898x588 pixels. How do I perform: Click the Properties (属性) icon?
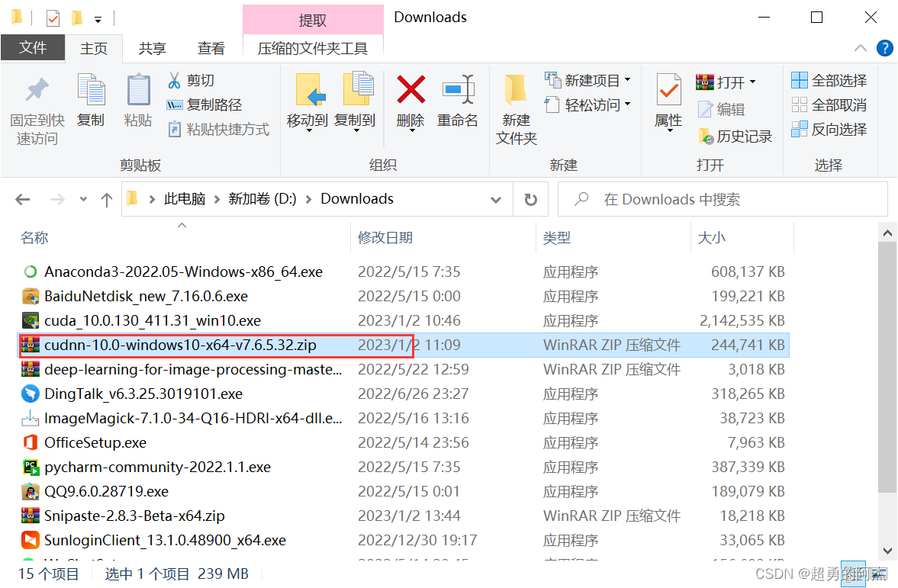point(669,90)
